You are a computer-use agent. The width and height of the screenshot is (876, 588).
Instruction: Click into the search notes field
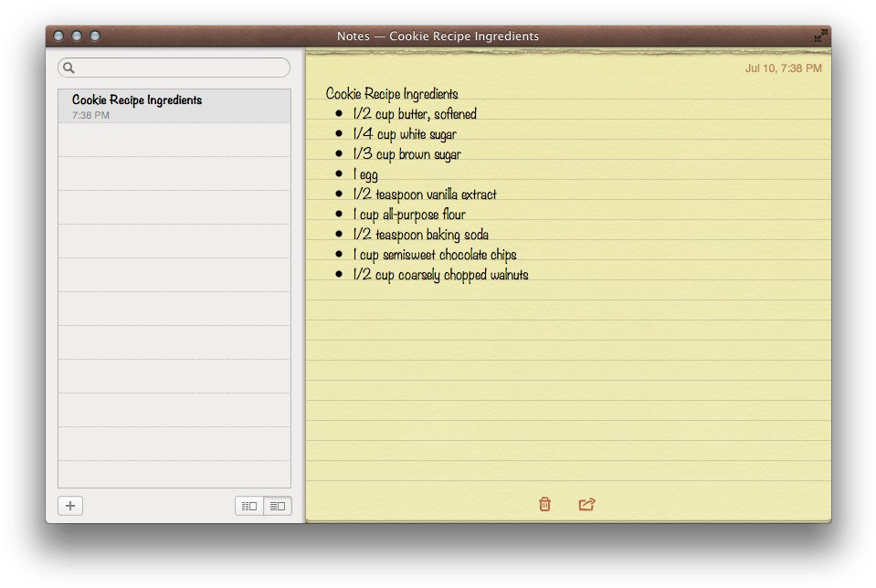(x=174, y=67)
